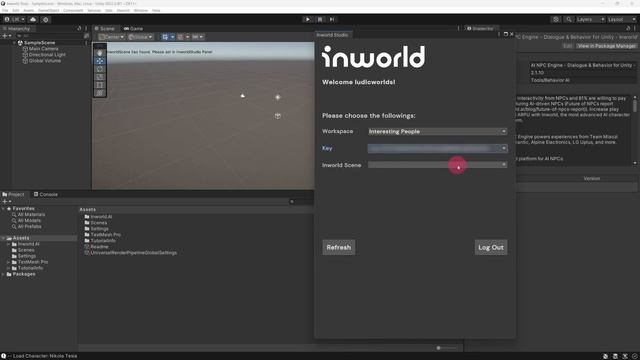
Task: Click the Log Out button
Action: [x=491, y=247]
